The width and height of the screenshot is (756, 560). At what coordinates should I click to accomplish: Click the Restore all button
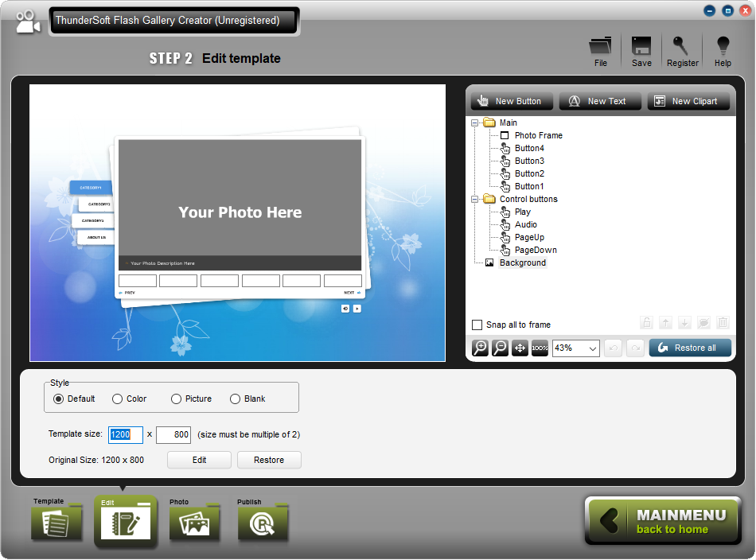click(690, 348)
